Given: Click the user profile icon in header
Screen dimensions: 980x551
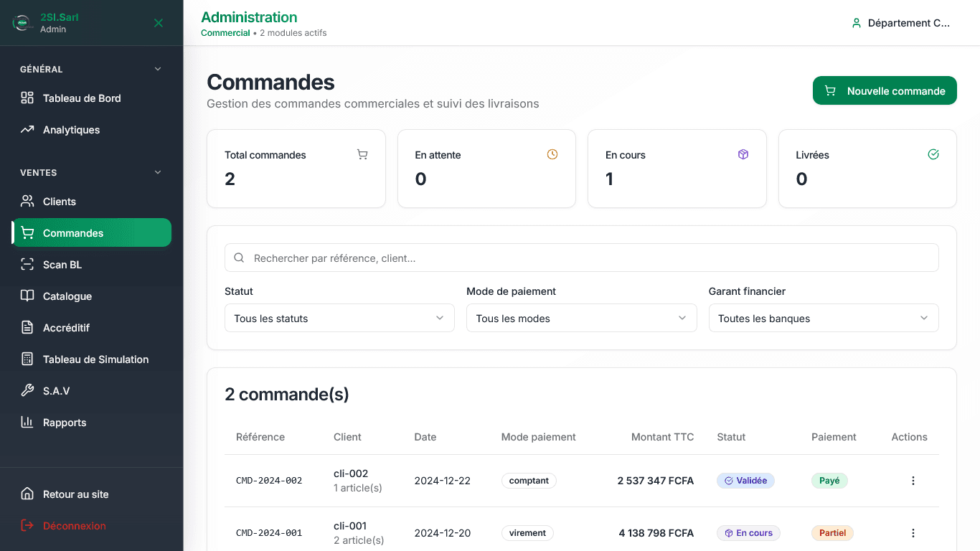Looking at the screenshot, I should pyautogui.click(x=856, y=23).
